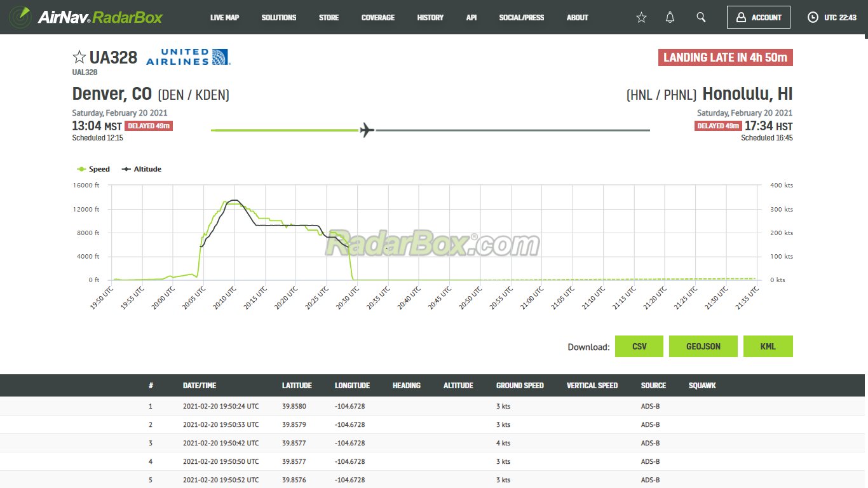Viewport: 868px width, 488px height.
Task: Open the API menu item
Action: coord(471,18)
